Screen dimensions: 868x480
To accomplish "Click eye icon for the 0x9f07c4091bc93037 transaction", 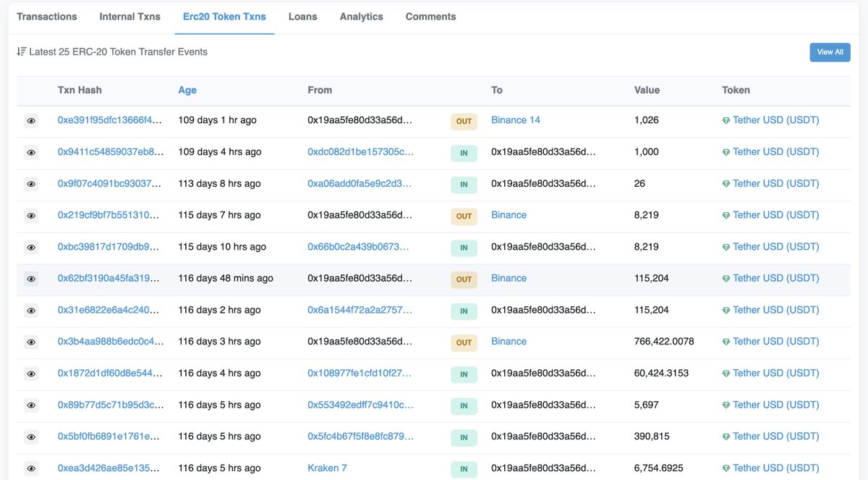I will (31, 184).
